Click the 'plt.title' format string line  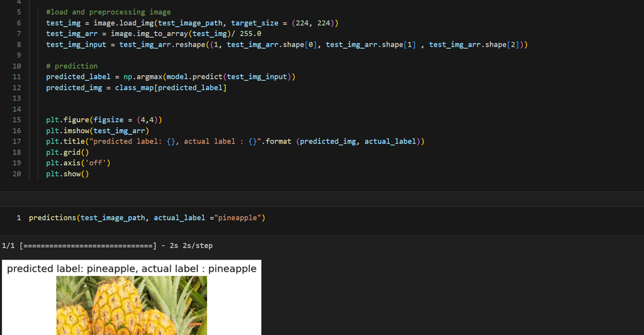click(x=235, y=142)
